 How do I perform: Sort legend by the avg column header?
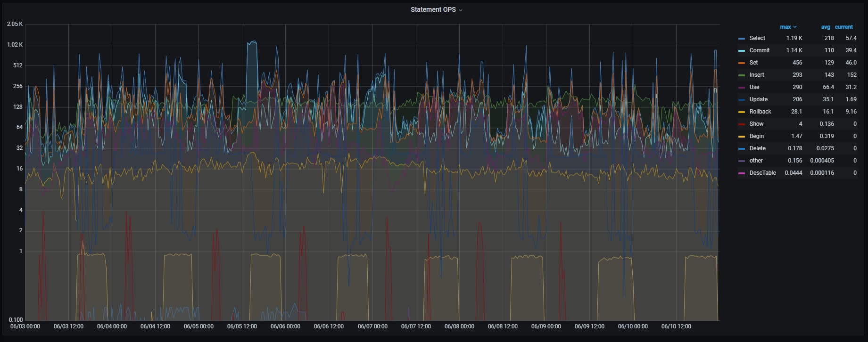pyautogui.click(x=825, y=27)
